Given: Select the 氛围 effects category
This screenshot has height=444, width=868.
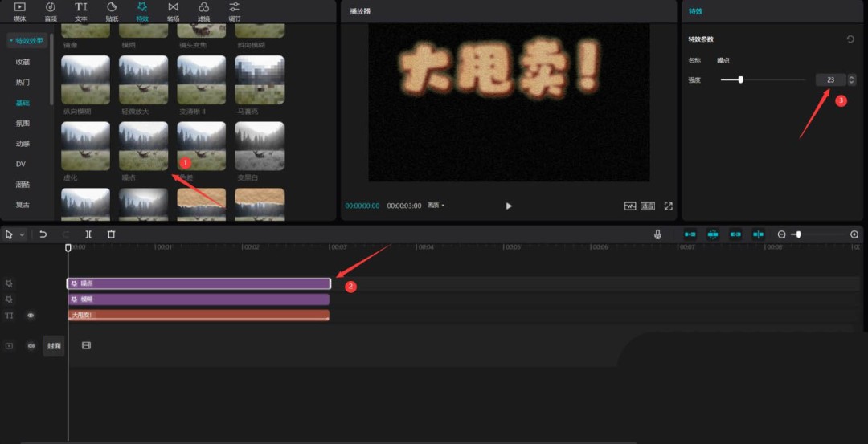Looking at the screenshot, I should click(x=23, y=124).
